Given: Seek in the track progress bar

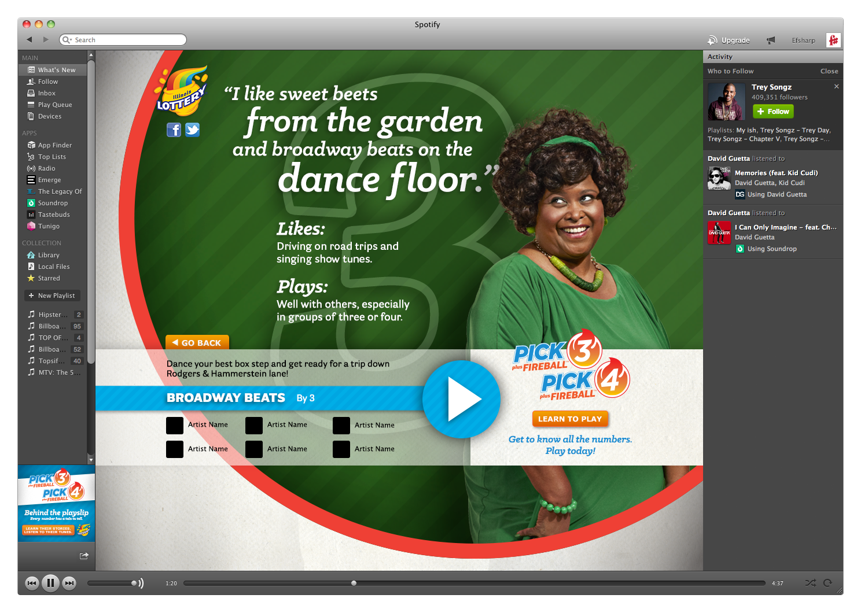Looking at the screenshot, I should click(475, 583).
